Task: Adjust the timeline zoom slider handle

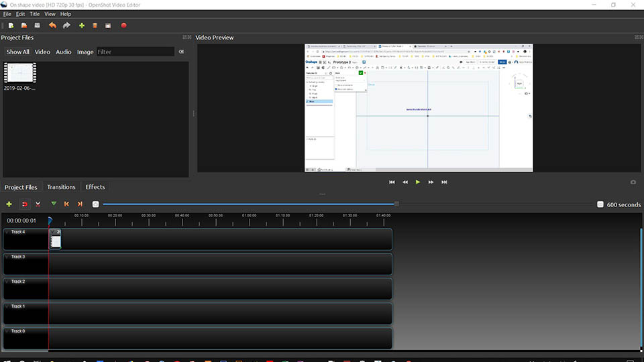Action: click(x=396, y=204)
